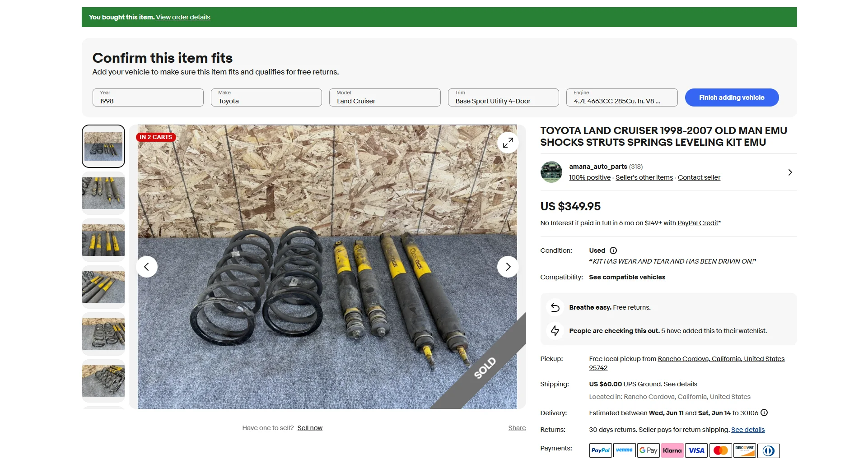Screen dimensions: 868x459
Task: Select the Visa payment icon
Action: (x=696, y=450)
